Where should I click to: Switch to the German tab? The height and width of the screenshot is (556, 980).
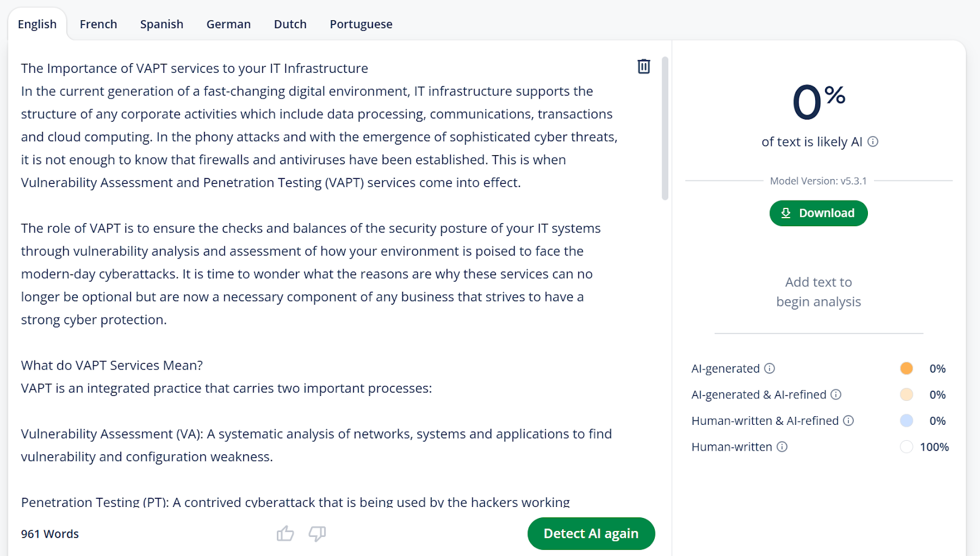(x=228, y=24)
